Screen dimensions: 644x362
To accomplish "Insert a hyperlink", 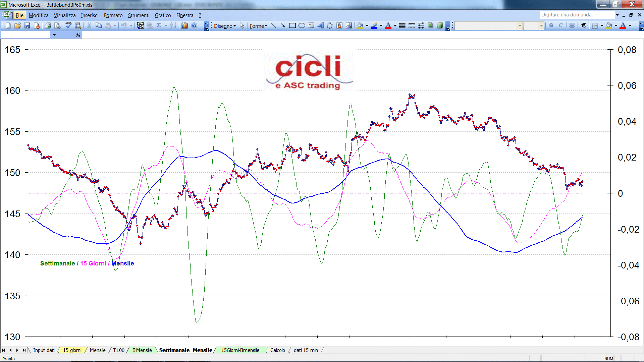I will click(x=150, y=25).
